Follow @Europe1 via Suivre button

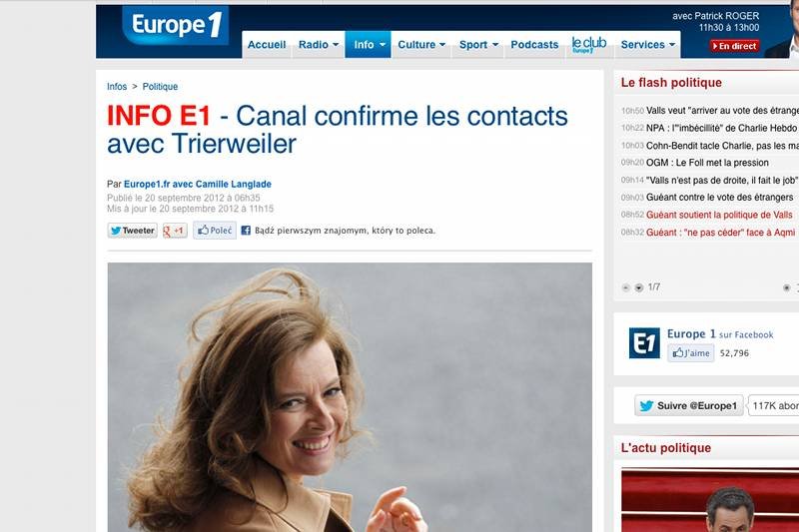689,406
